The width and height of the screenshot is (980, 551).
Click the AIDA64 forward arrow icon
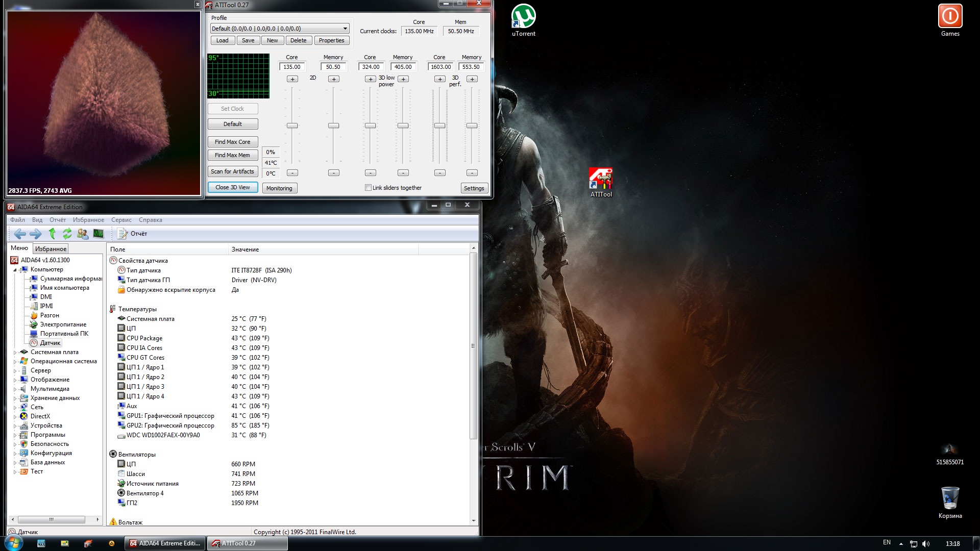36,234
